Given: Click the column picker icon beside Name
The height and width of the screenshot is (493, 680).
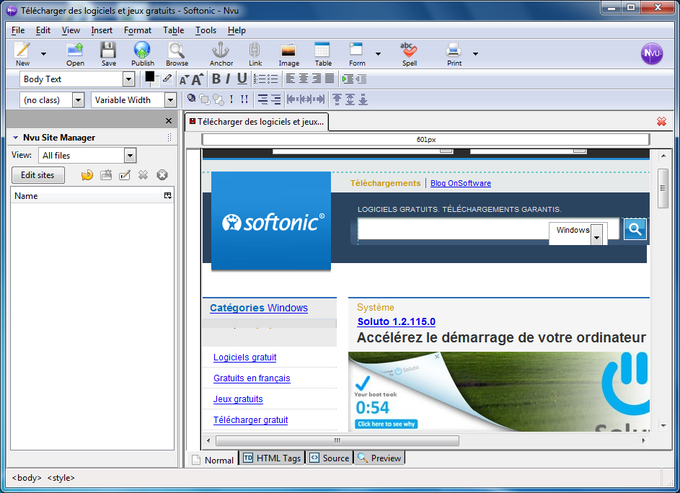Looking at the screenshot, I should coord(167,196).
